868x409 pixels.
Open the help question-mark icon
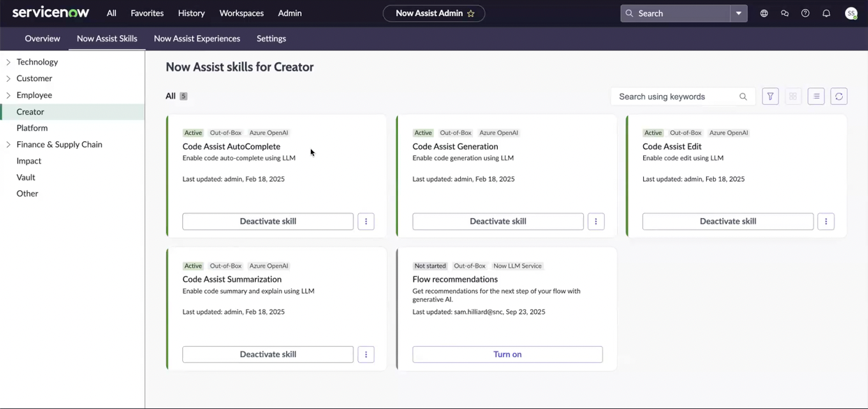(805, 13)
